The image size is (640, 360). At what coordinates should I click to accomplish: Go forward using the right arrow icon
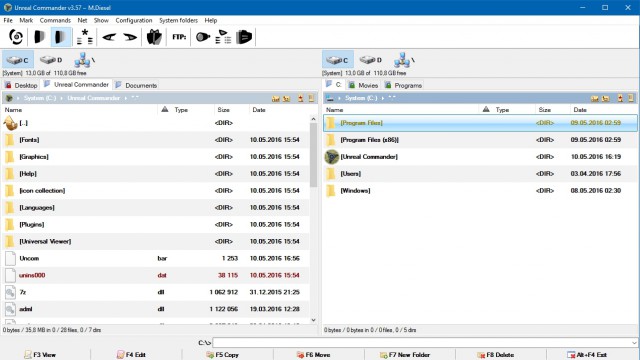click(130, 37)
